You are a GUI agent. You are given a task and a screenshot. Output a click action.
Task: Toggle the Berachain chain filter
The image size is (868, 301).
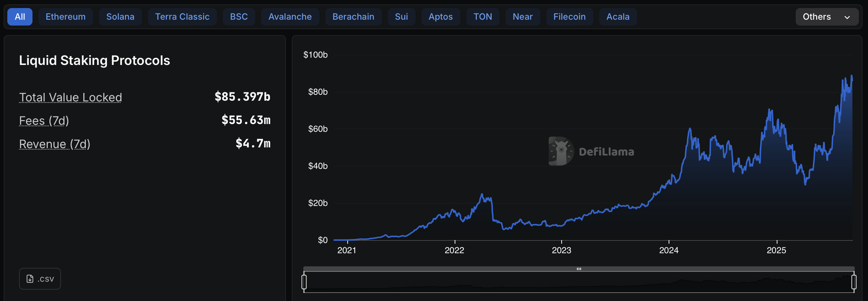point(353,16)
